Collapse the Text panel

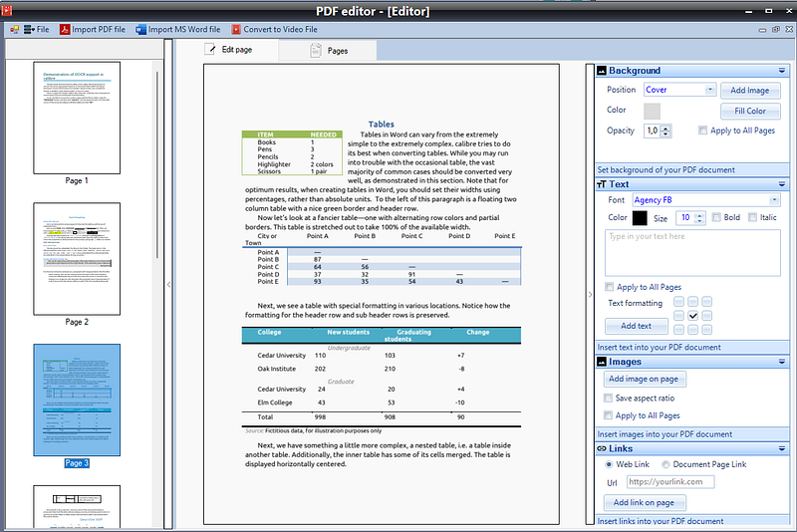pos(782,184)
